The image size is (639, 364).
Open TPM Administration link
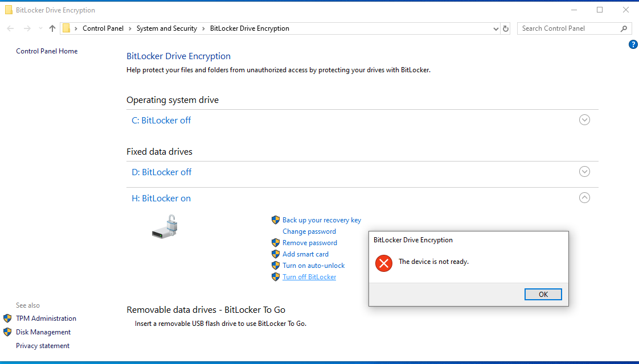coord(46,318)
